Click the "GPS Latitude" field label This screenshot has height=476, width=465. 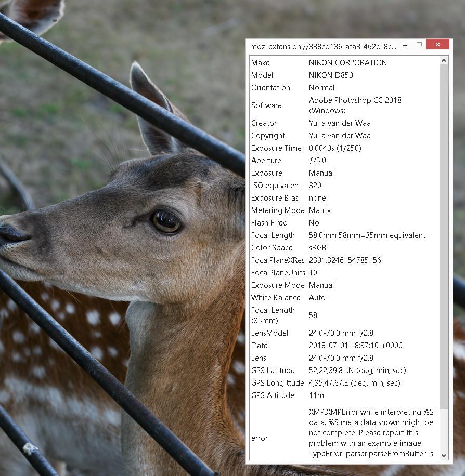[x=273, y=371]
